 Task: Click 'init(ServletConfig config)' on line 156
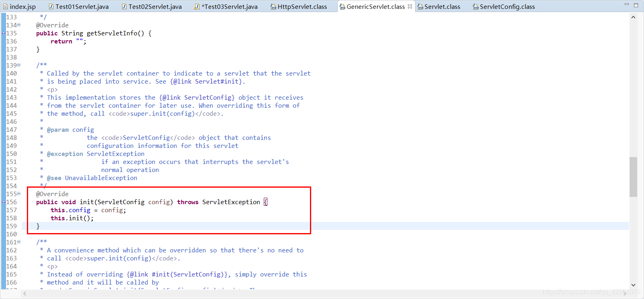point(126,202)
